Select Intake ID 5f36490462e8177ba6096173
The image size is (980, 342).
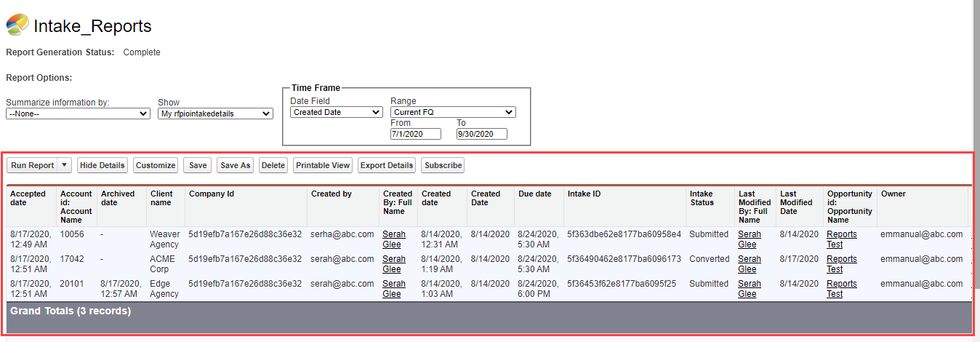624,259
